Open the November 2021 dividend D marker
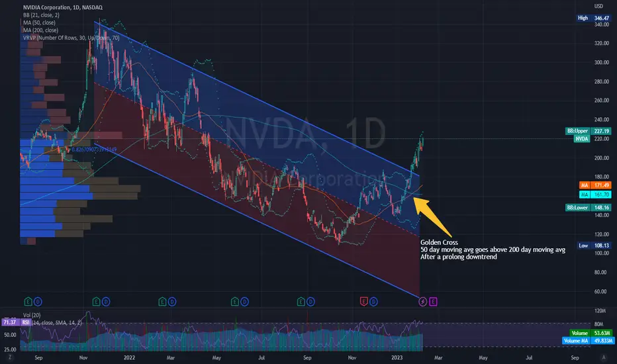 click(x=106, y=302)
